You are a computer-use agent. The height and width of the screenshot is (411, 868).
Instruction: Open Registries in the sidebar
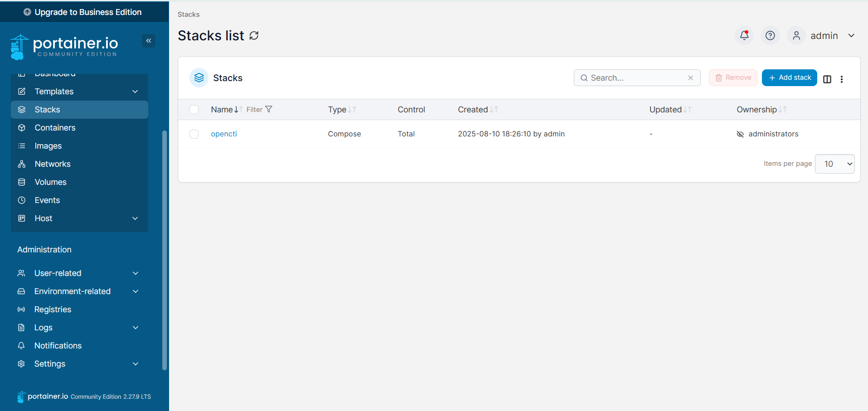pos(79,309)
